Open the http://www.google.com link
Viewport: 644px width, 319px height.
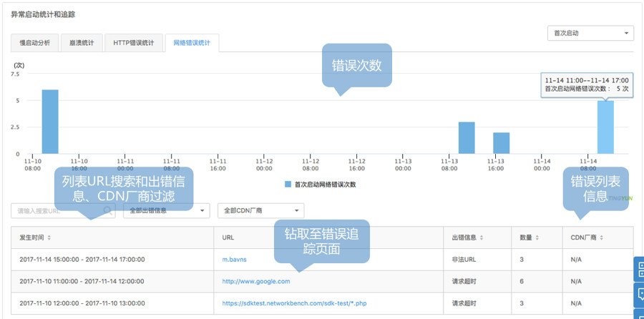(x=256, y=282)
